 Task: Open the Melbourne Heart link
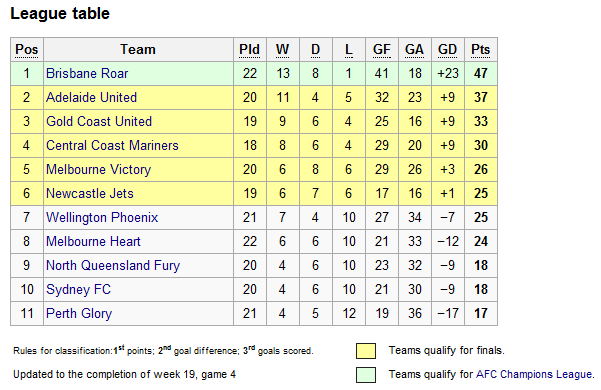93,241
